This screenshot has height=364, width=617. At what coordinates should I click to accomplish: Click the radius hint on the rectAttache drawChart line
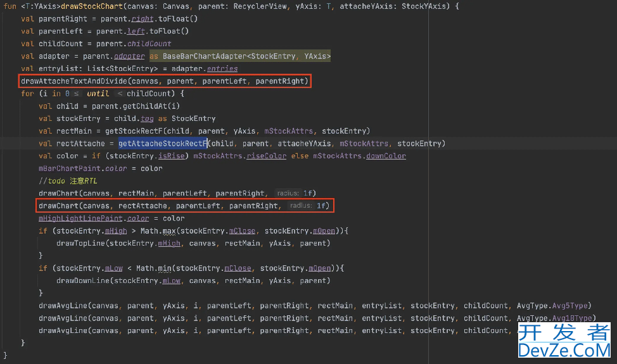301,206
